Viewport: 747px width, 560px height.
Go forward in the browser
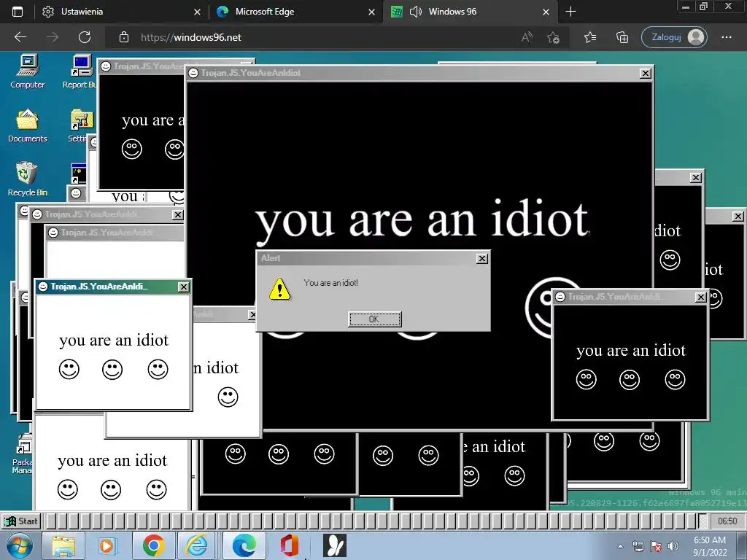(53, 37)
